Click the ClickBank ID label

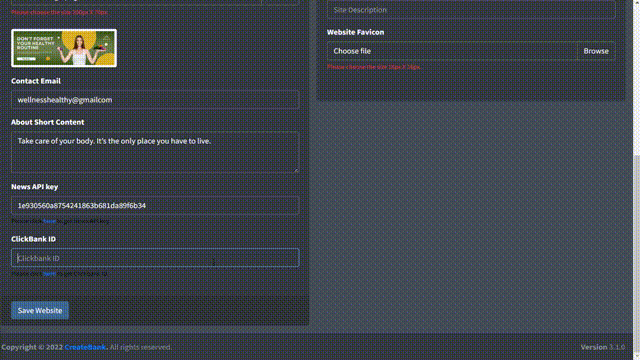coord(33,239)
